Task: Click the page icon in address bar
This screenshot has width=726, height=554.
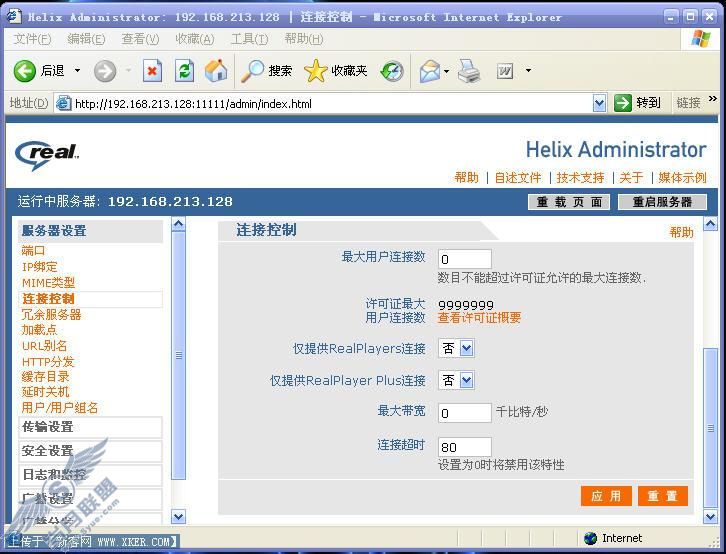Action: pyautogui.click(x=63, y=103)
